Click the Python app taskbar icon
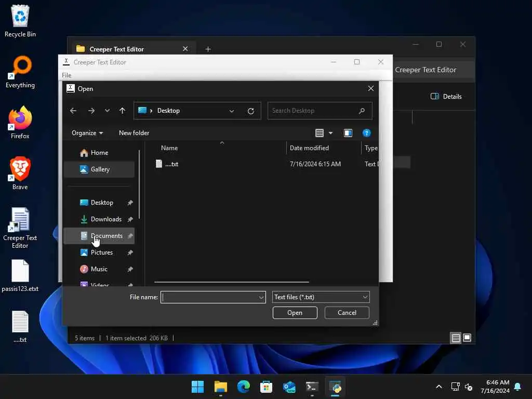532x399 pixels. click(x=335, y=387)
